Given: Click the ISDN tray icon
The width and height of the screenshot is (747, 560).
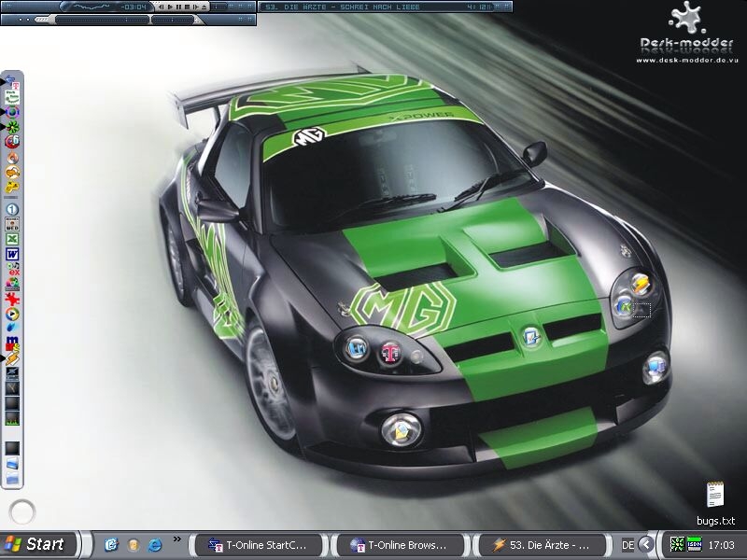Looking at the screenshot, I should point(694,544).
